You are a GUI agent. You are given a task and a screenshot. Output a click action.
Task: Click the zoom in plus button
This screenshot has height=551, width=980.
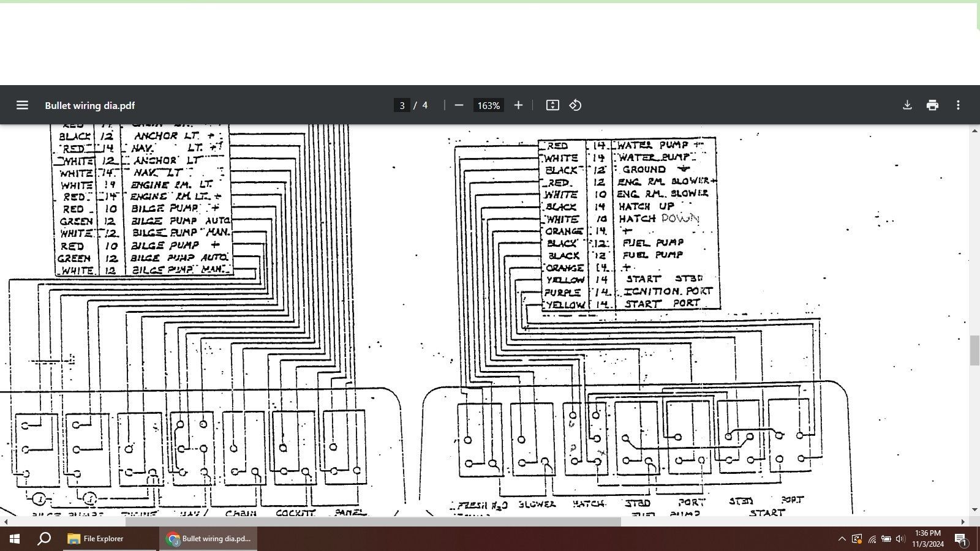pyautogui.click(x=518, y=105)
